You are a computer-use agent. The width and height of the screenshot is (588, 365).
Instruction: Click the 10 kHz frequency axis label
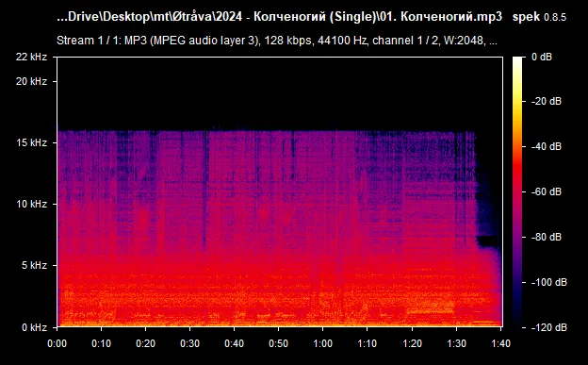click(31, 204)
